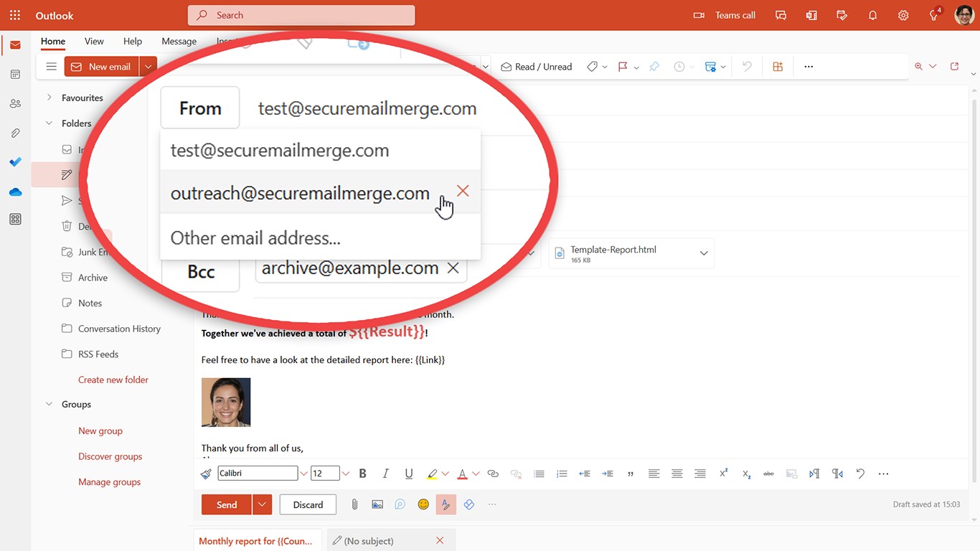Open People contacts in the left rail
980x551 pixels.
click(15, 104)
